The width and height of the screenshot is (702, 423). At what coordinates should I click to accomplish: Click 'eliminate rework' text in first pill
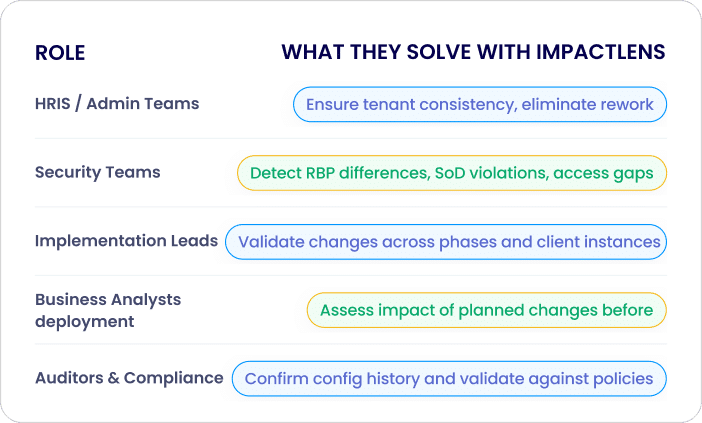pos(587,104)
